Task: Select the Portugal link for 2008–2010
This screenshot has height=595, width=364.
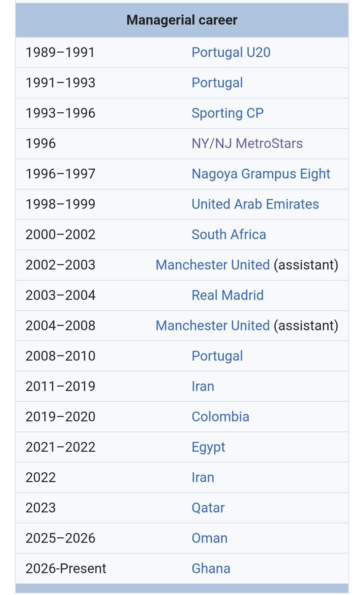Action: pyautogui.click(x=217, y=356)
